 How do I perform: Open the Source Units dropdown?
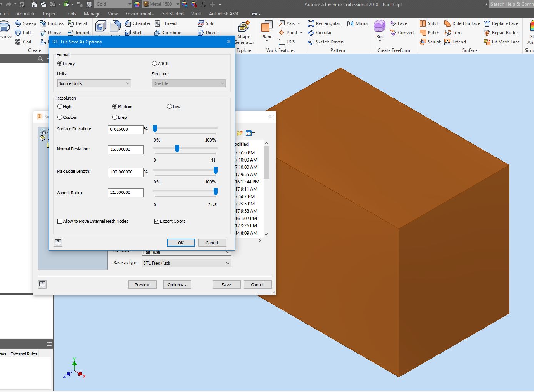pyautogui.click(x=94, y=83)
